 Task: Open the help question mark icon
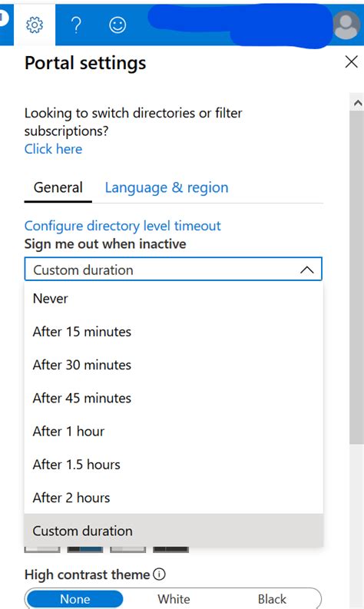77,25
